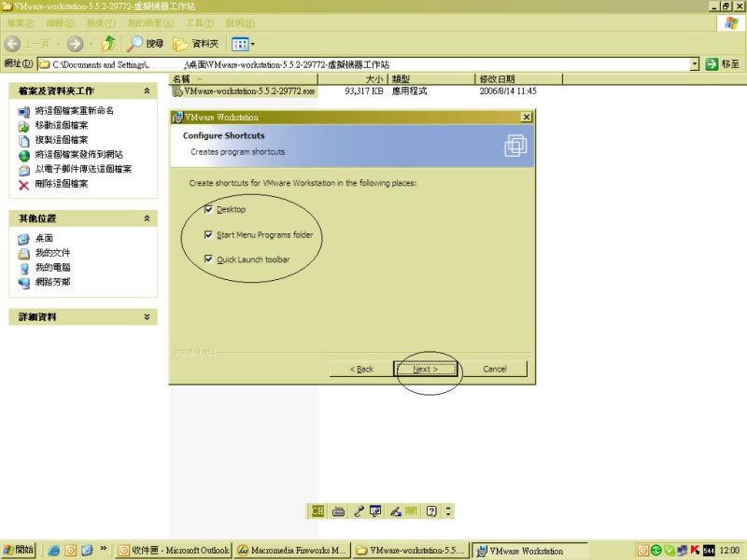Click the taskbar clock showing 12:00
The width and height of the screenshot is (747, 560).
click(x=729, y=551)
